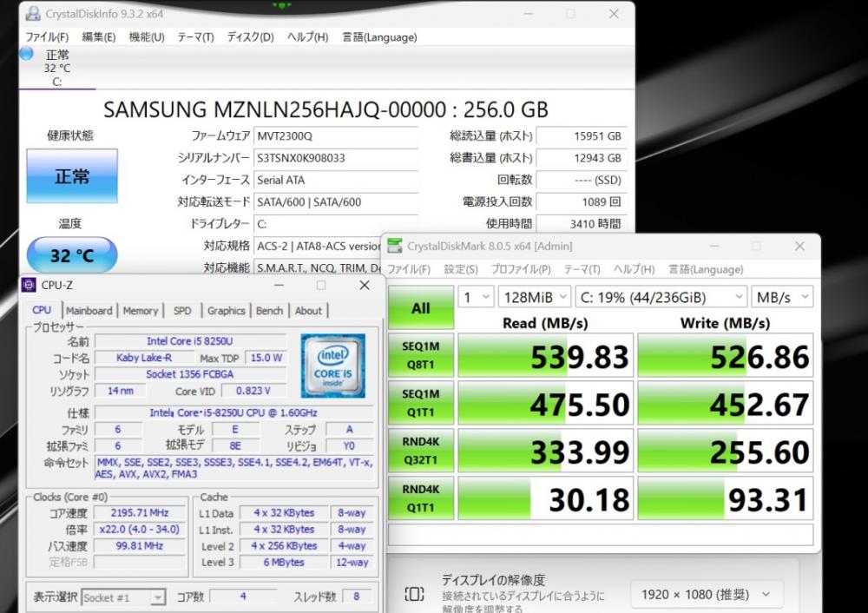868x613 pixels.
Task: Click the firmware field MVT2300Q
Action: point(335,135)
